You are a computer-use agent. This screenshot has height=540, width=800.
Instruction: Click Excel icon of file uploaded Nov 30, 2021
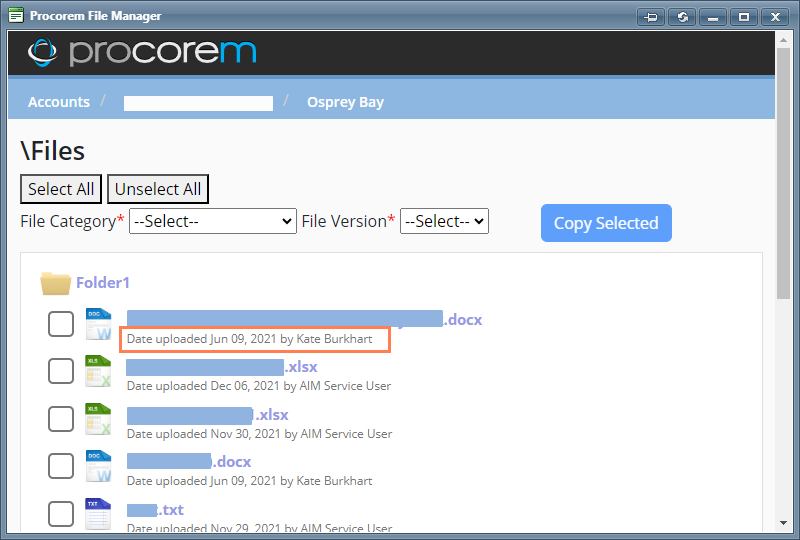98,419
